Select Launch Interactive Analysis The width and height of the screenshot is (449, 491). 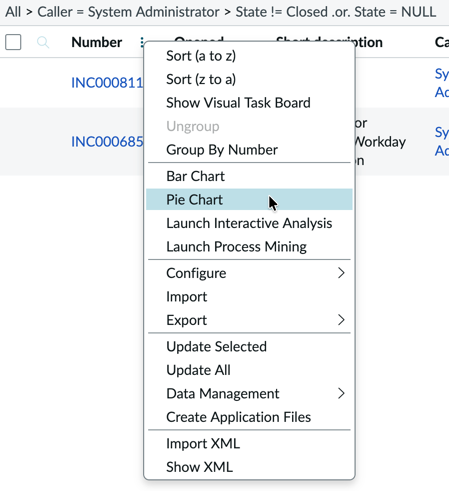[249, 223]
